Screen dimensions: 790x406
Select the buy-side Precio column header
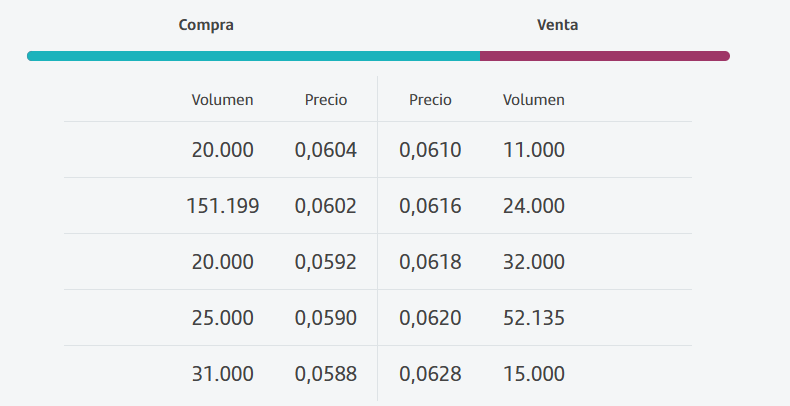326,100
